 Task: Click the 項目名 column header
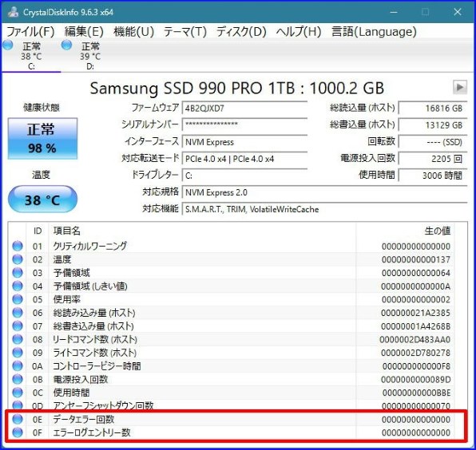[202, 231]
